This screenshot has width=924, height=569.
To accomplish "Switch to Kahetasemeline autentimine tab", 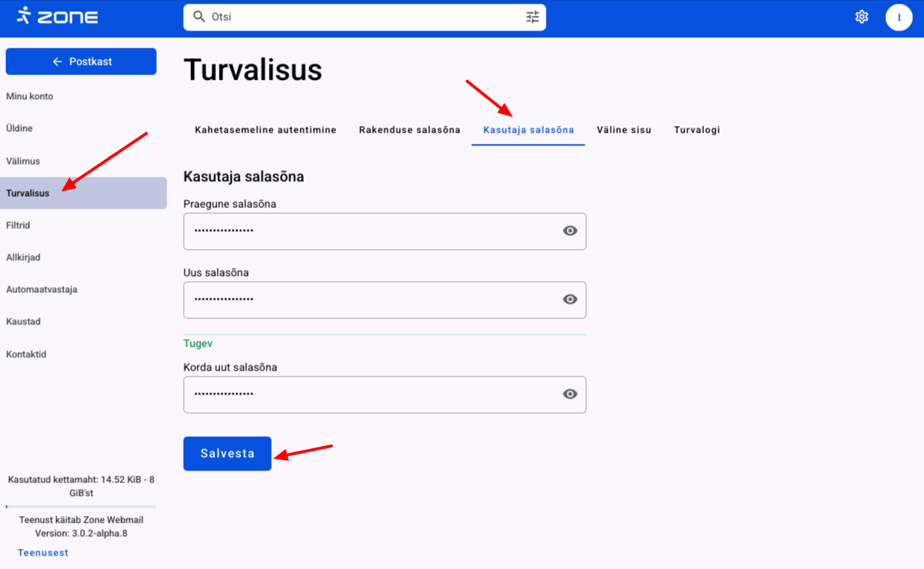I will click(266, 130).
